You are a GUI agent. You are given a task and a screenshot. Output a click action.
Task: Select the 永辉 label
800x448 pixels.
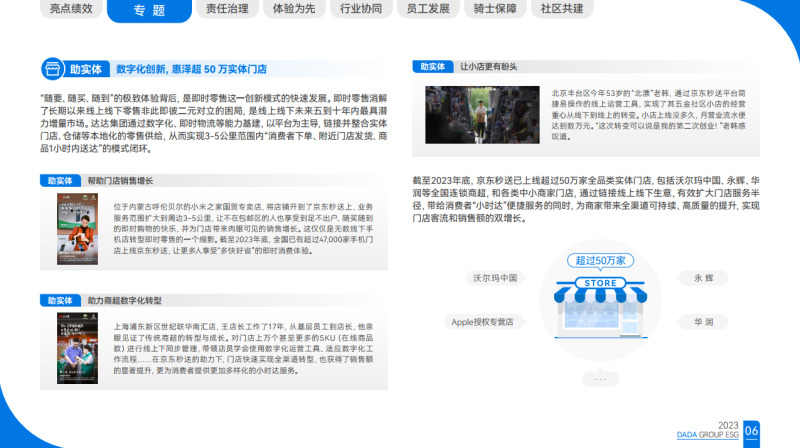point(704,278)
